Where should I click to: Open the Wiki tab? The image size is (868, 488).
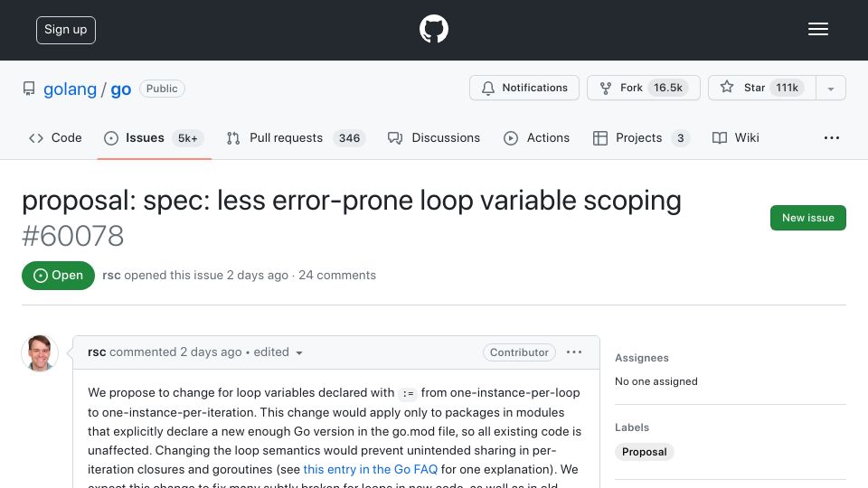(736, 137)
